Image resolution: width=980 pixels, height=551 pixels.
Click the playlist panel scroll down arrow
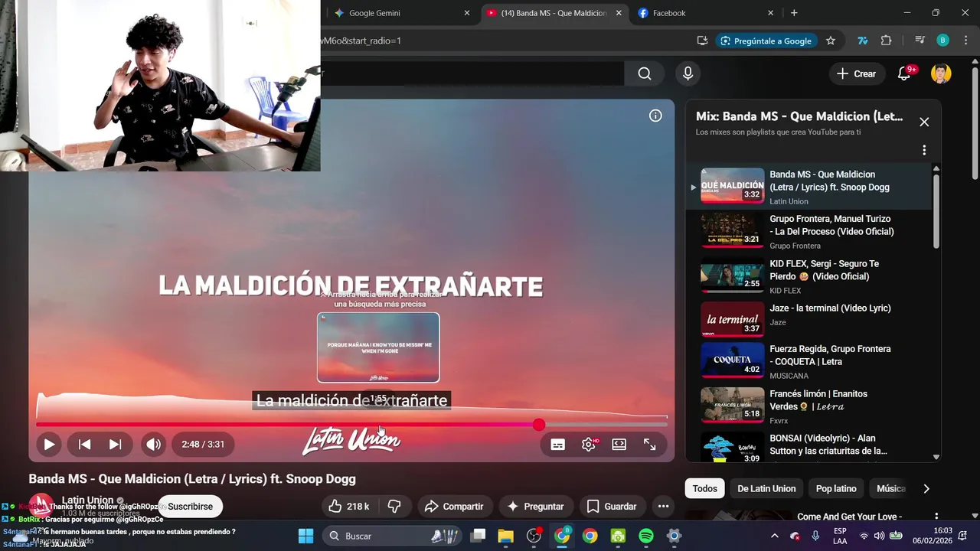[936, 457]
